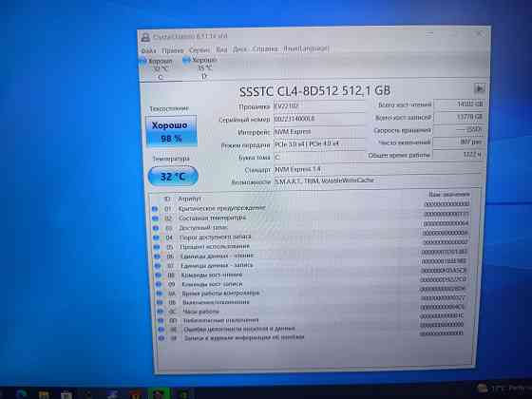Open the Язык(Language) menu
Image resolution: width=532 pixels, height=399 pixels.
tap(306, 48)
